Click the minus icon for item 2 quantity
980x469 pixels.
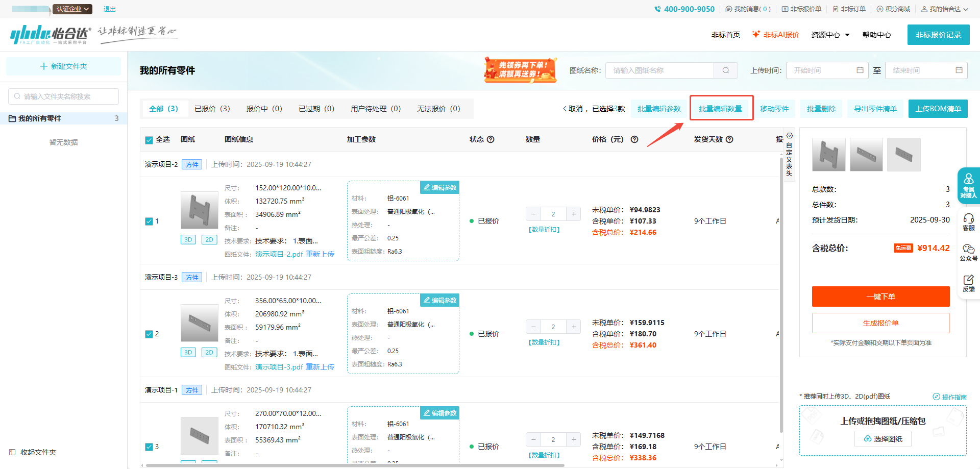click(533, 327)
